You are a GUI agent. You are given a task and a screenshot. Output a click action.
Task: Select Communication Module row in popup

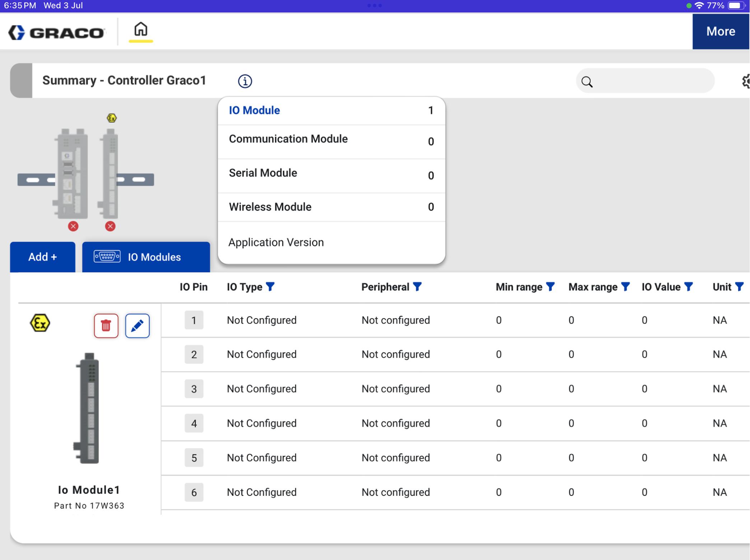(332, 142)
